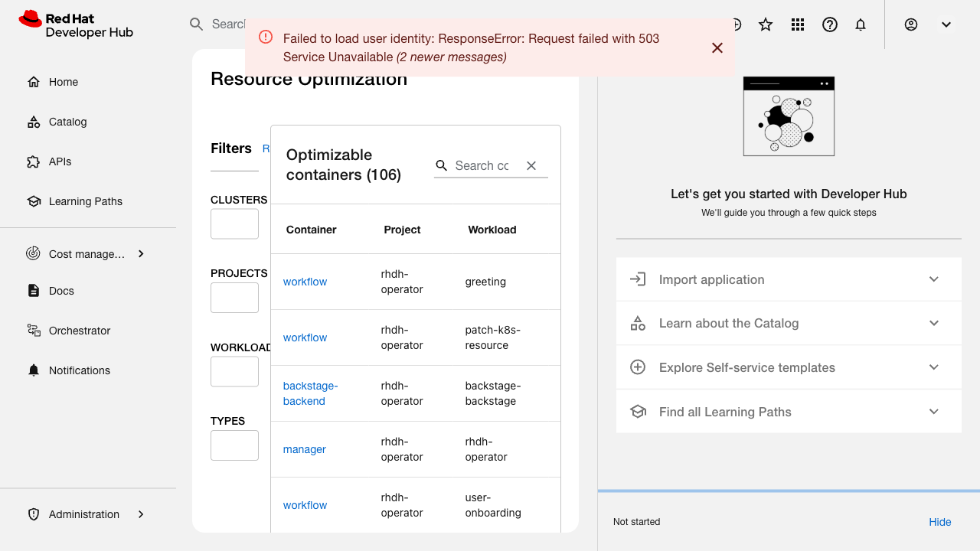
Task: Open starred items via star icon
Action: (x=766, y=24)
